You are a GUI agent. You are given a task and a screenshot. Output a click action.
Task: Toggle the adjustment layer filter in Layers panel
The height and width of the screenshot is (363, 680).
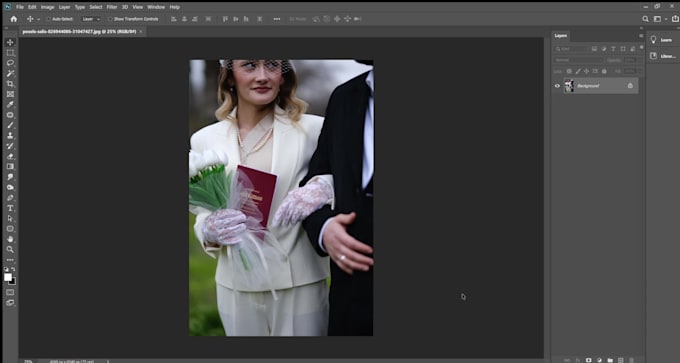click(604, 49)
